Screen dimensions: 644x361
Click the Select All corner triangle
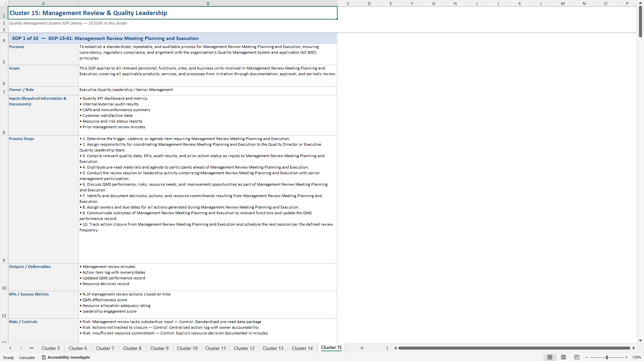pos(4,3)
